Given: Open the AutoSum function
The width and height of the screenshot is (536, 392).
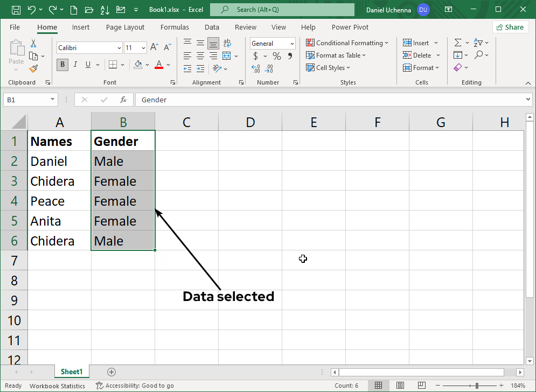Looking at the screenshot, I should [458, 42].
